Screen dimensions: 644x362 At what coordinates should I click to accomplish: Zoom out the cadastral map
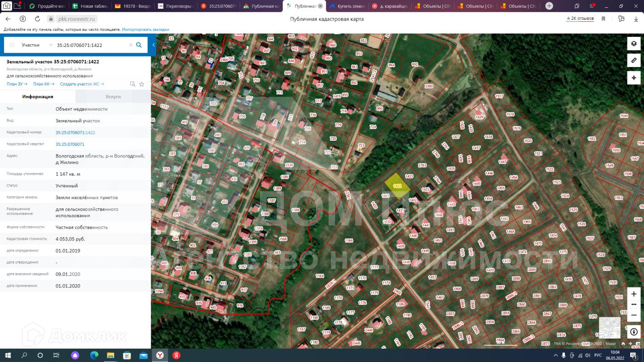[x=634, y=315]
